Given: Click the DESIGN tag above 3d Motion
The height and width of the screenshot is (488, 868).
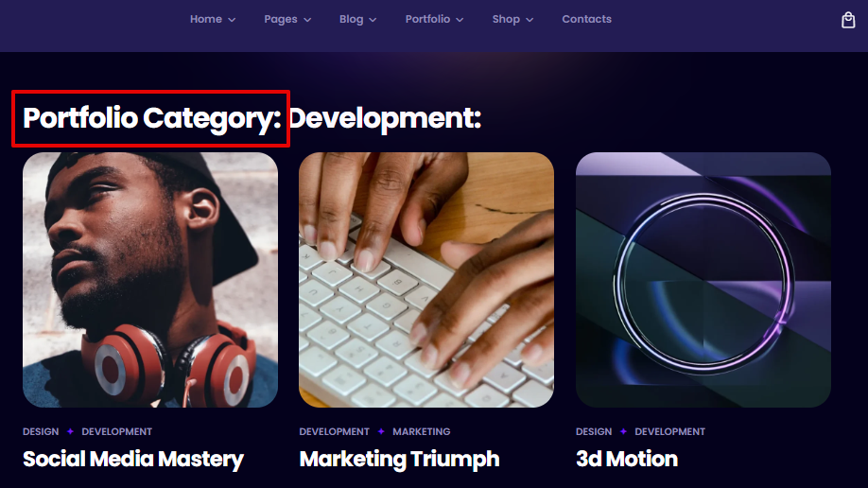Looking at the screenshot, I should point(594,431).
